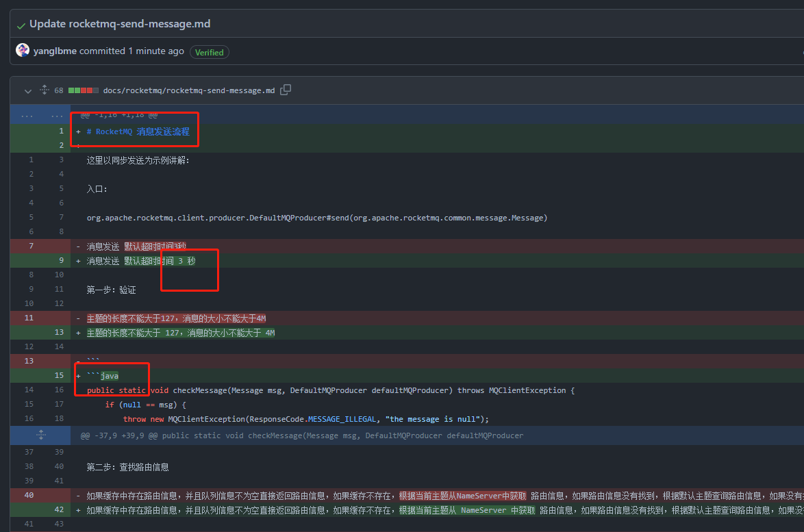The height and width of the screenshot is (532, 804).
Task: Click old line number 7
Action: (x=32, y=246)
